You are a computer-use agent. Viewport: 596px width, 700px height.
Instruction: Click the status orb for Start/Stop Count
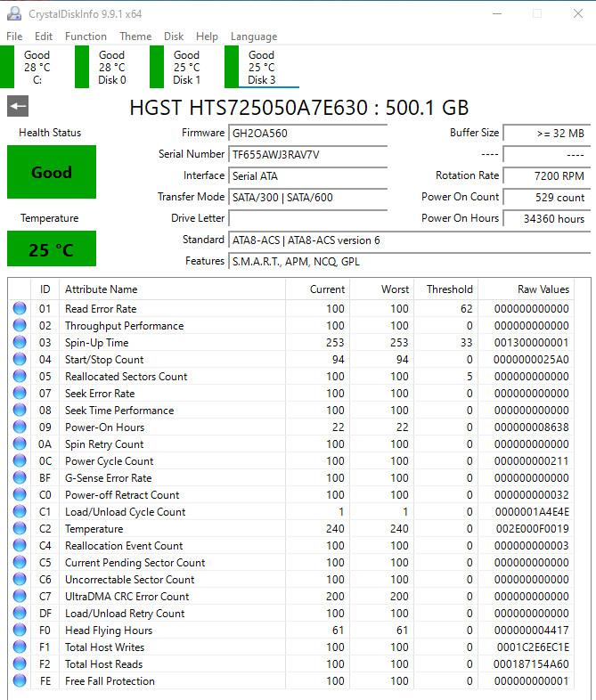click(x=20, y=359)
